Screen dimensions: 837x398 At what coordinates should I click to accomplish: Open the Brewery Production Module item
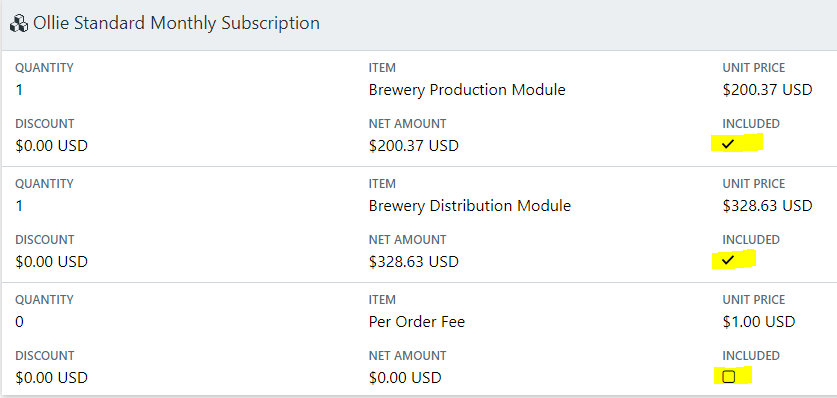tap(467, 90)
